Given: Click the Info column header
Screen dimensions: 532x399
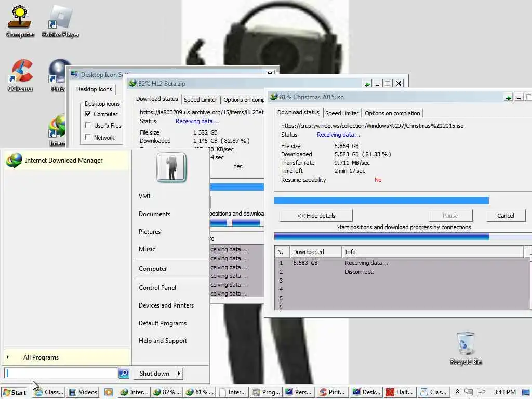Looking at the screenshot, I should (x=433, y=252).
